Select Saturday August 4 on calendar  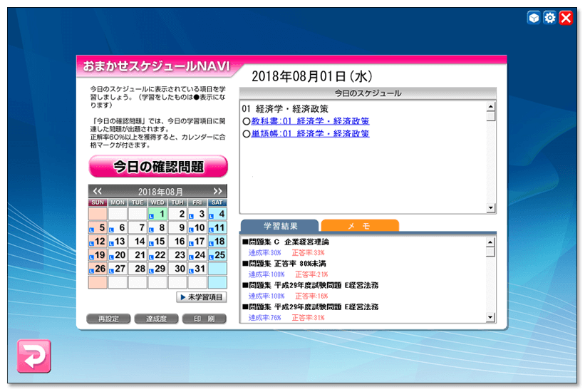coord(217,214)
